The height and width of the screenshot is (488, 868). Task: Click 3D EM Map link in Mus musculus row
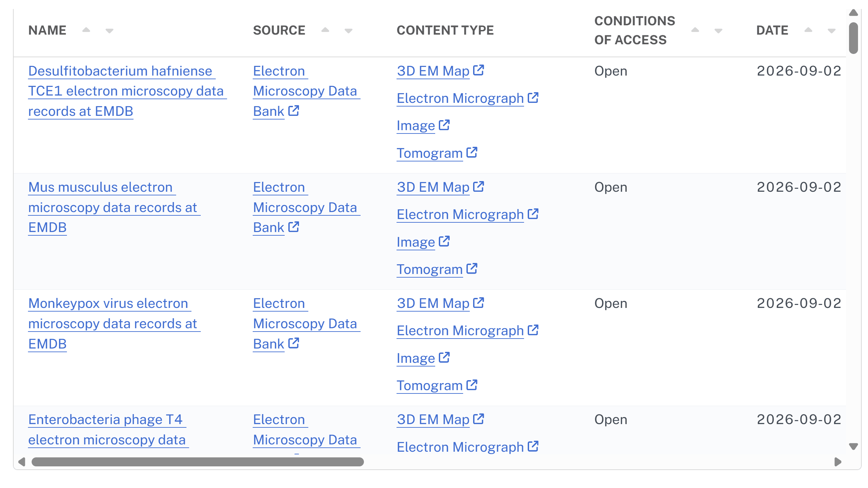pos(433,187)
